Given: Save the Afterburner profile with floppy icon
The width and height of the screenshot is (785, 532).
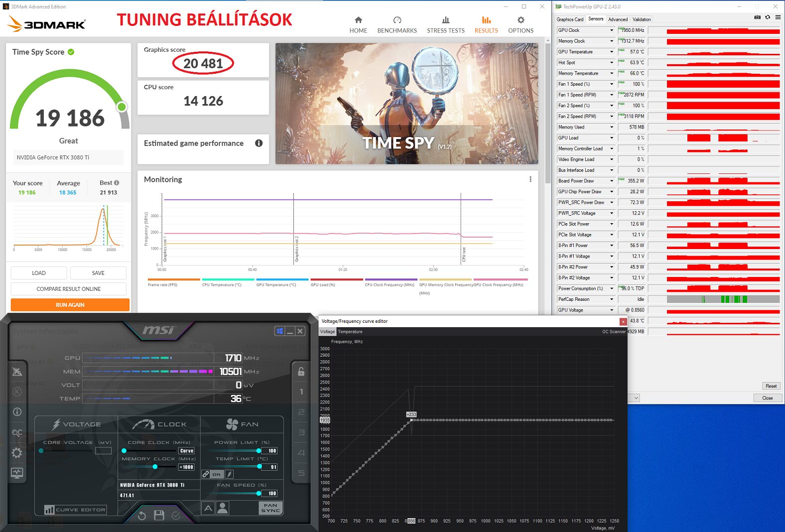Looking at the screenshot, I should 159,516.
